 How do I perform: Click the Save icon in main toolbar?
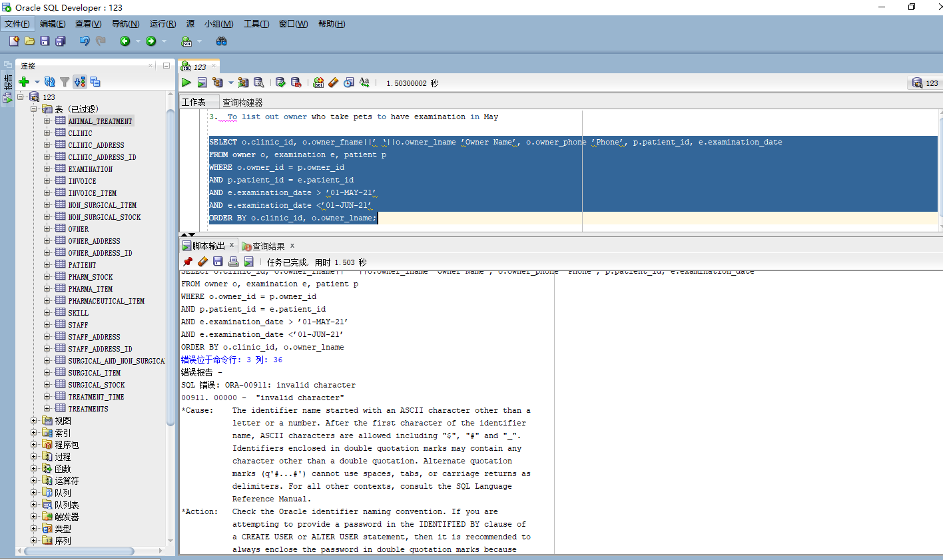[45, 41]
